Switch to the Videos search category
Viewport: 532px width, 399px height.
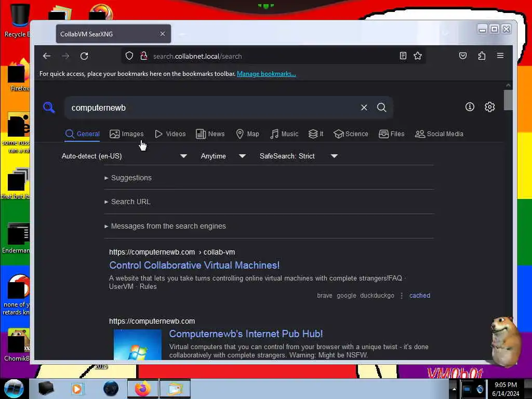[x=170, y=134]
